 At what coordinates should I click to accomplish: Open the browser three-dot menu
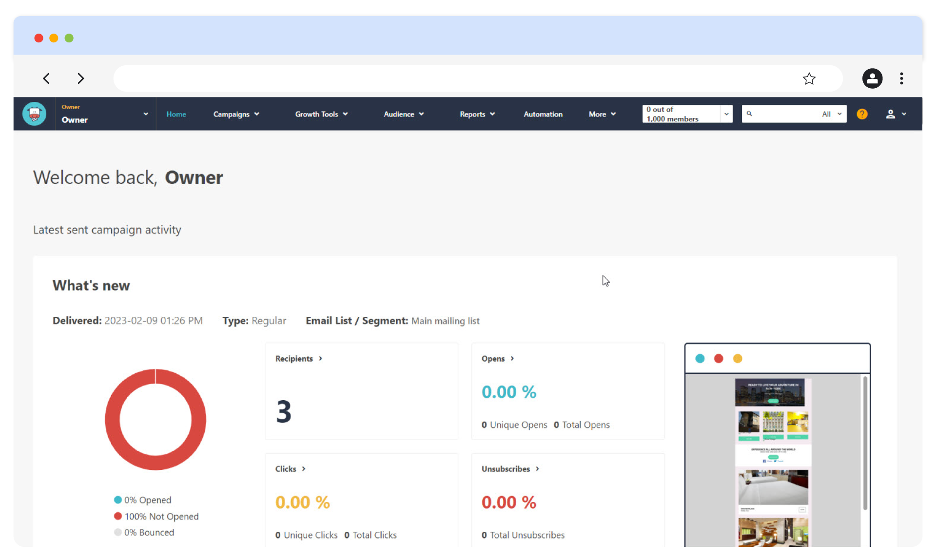(901, 78)
